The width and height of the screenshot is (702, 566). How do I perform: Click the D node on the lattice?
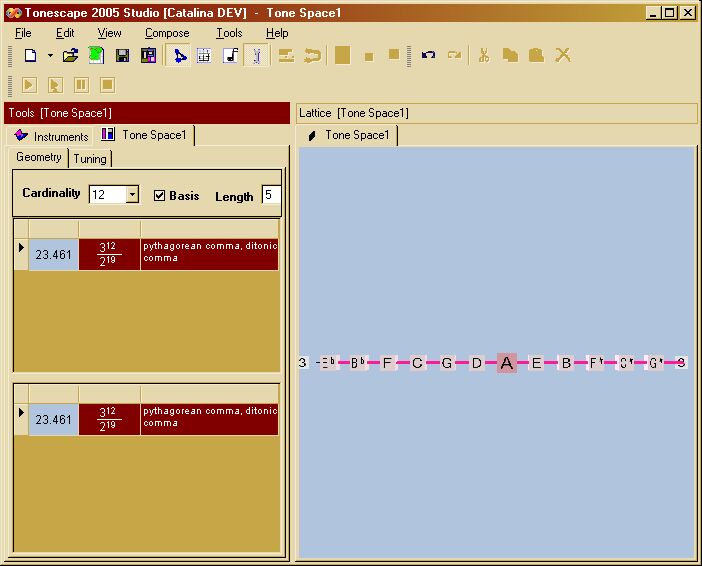(477, 362)
